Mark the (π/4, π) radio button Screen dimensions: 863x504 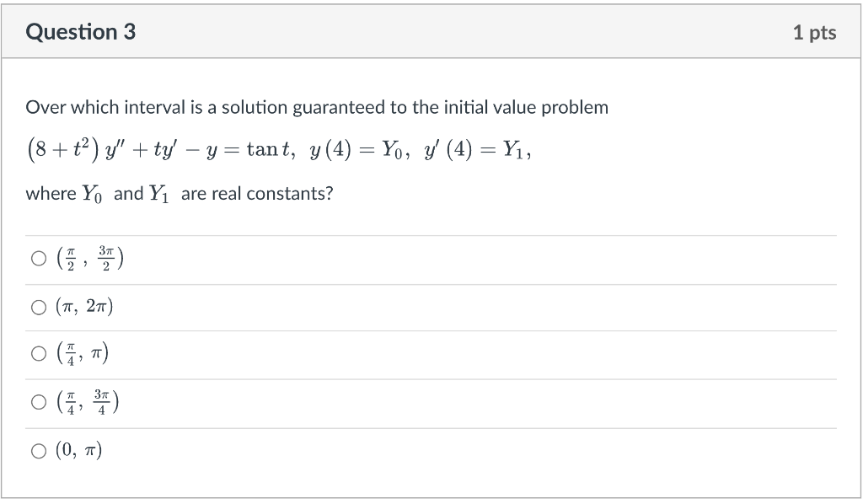coord(39,353)
